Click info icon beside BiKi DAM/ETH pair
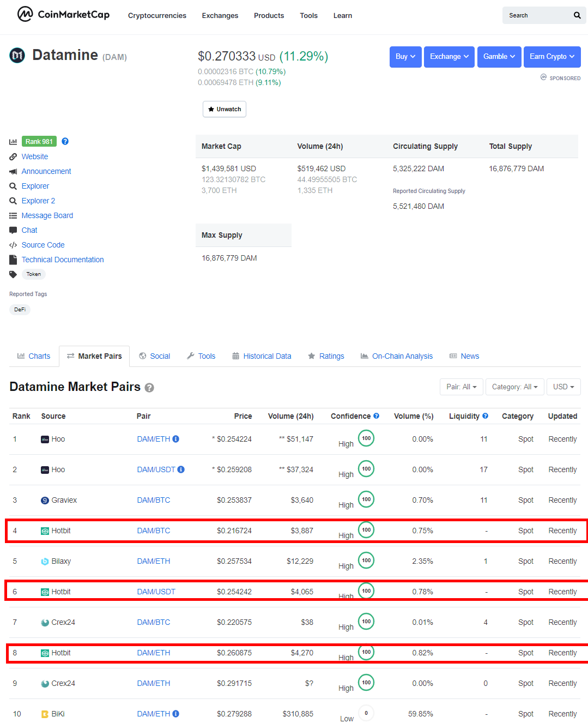The width and height of the screenshot is (588, 723). (x=175, y=714)
